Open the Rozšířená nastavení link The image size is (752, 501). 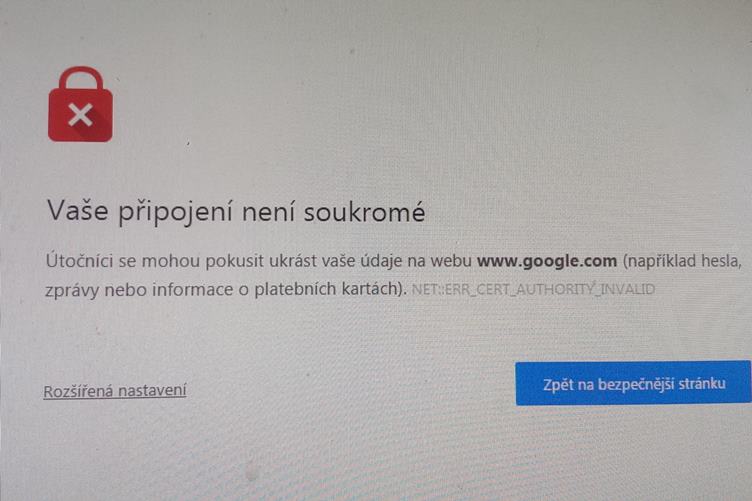click(x=115, y=391)
